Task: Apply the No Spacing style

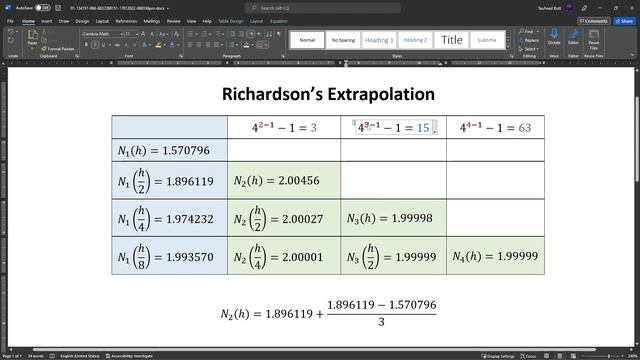Action: (343, 40)
